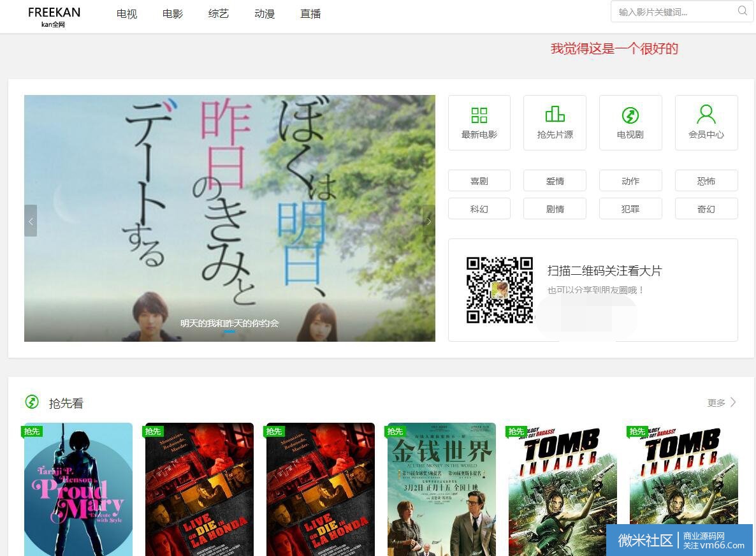Open the 综艺 navigation menu item
This screenshot has width=756, height=556.
click(x=219, y=14)
